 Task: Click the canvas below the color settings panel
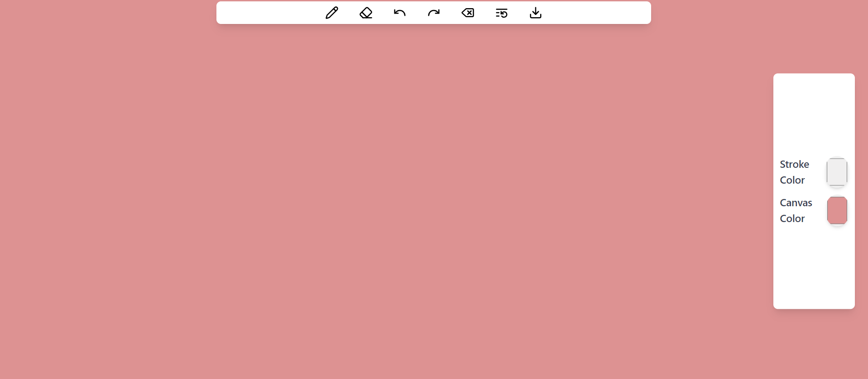coord(814,344)
